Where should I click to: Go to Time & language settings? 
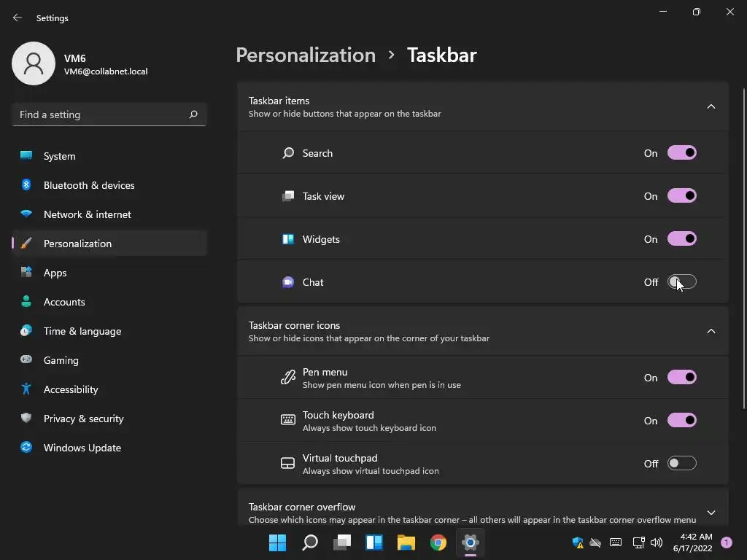(x=109, y=331)
